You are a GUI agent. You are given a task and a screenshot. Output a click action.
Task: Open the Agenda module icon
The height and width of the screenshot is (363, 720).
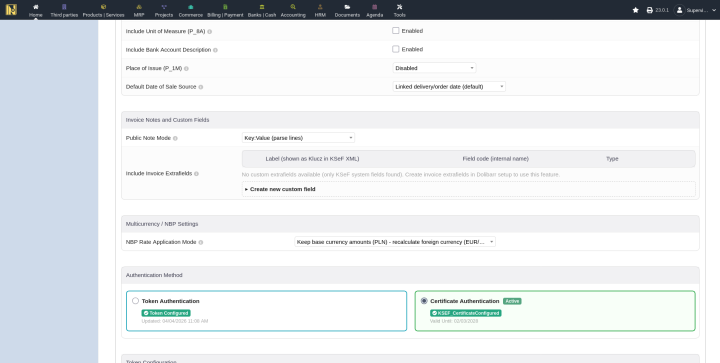tap(375, 7)
